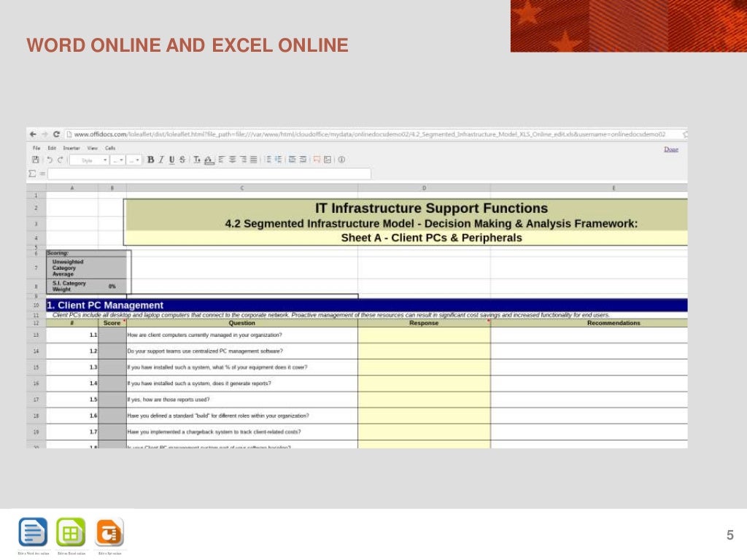This screenshot has height=560, width=747.
Task: Click the 'Response' column header cell
Action: tap(424, 323)
